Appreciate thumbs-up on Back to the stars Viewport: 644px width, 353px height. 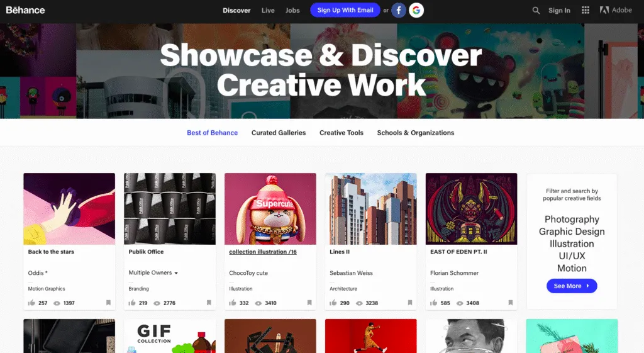31,303
